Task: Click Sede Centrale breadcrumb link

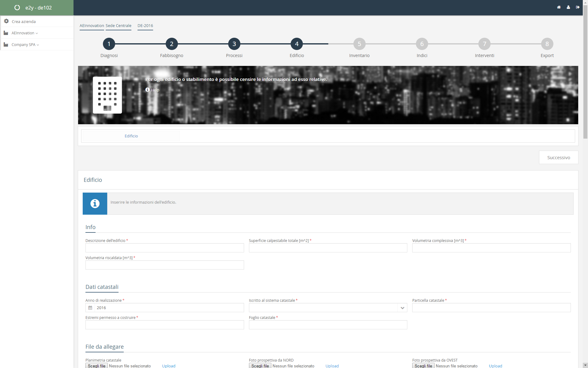Action: [119, 25]
